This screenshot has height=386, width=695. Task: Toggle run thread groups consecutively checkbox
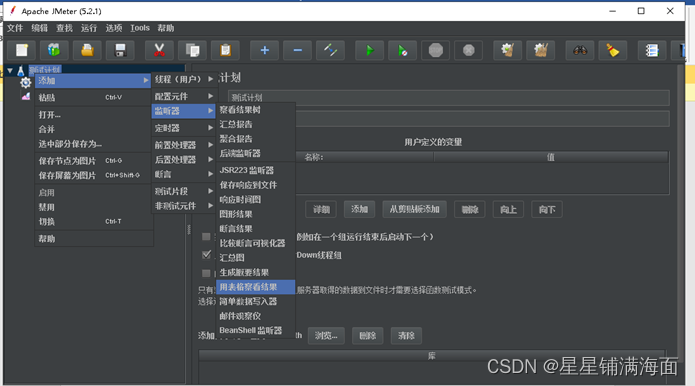[206, 237]
